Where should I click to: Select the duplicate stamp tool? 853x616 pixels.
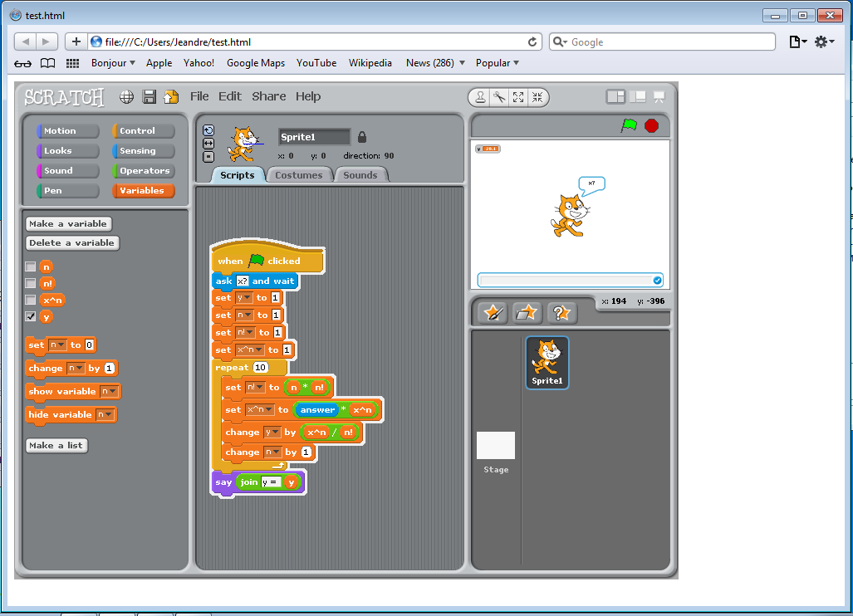(x=480, y=97)
